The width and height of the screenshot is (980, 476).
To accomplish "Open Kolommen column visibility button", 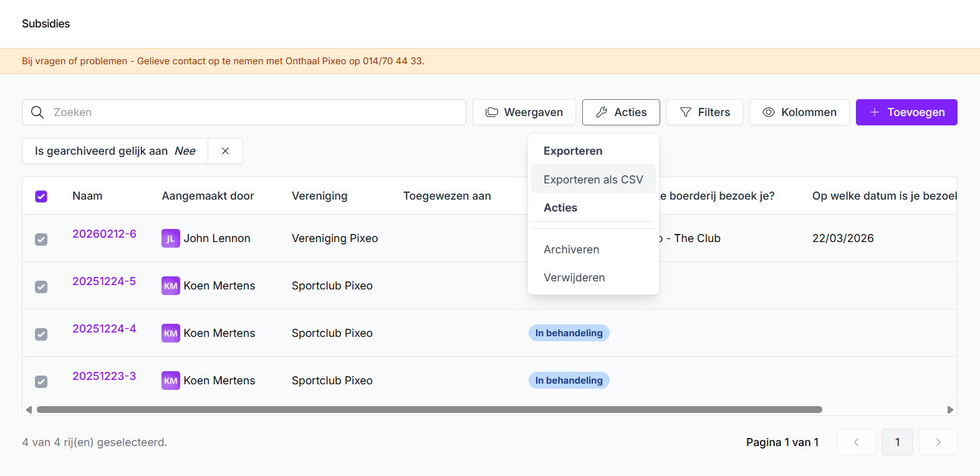I will (x=799, y=112).
